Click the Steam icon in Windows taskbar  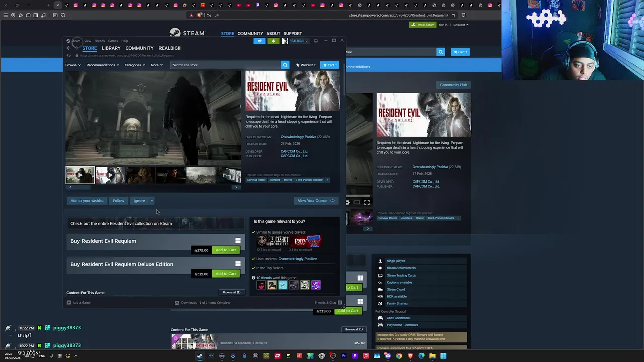[200, 356]
